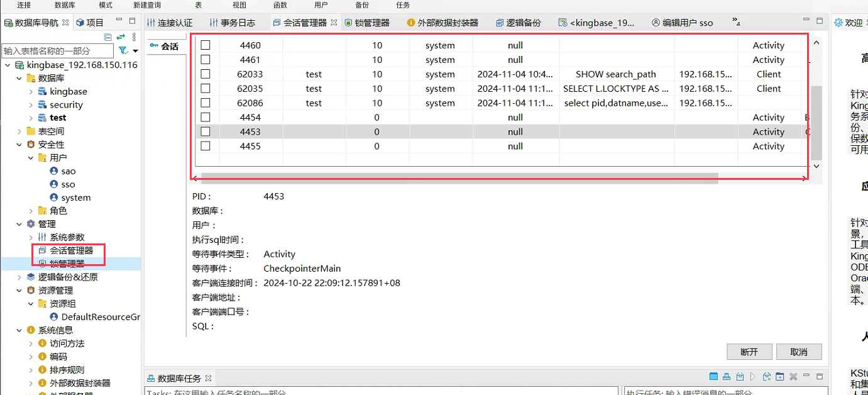Click the filter funnel icon in navigator
Screen dimensions: 868x395
(x=123, y=50)
